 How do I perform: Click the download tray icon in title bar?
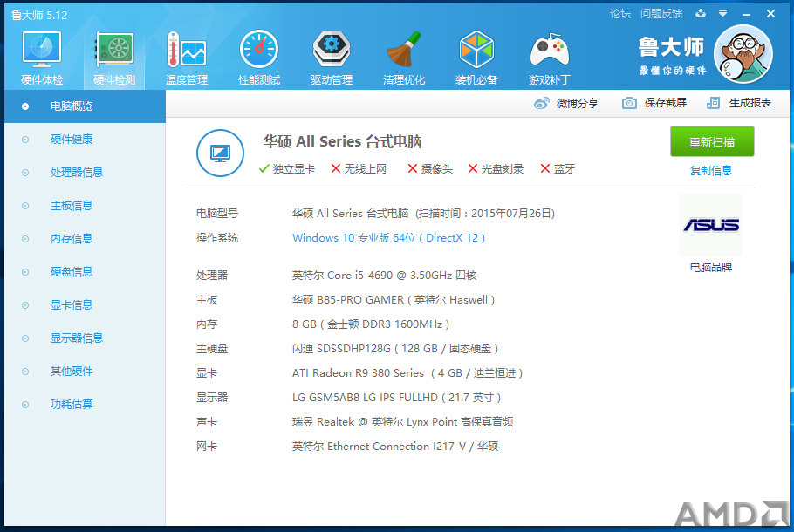(701, 14)
